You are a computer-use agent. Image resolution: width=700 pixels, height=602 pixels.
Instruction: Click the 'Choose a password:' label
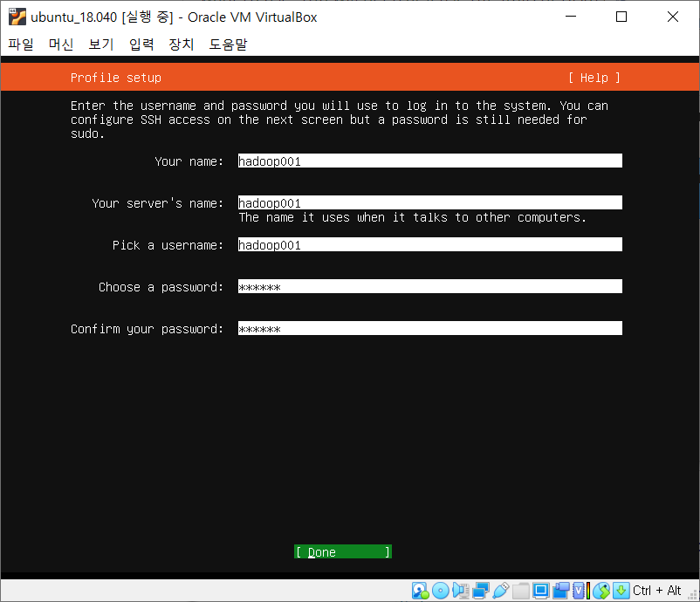coord(161,287)
